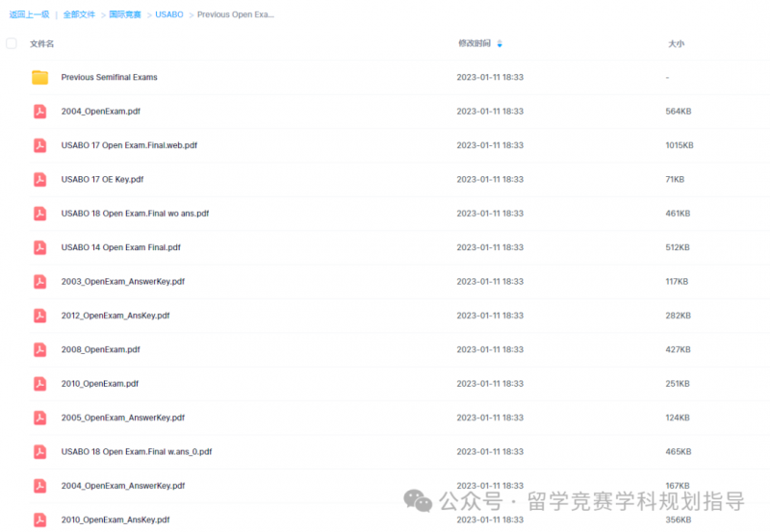
Task: Click PDF icon of 2012_OpenExam_AnsKey.pdf
Action: click(39, 316)
